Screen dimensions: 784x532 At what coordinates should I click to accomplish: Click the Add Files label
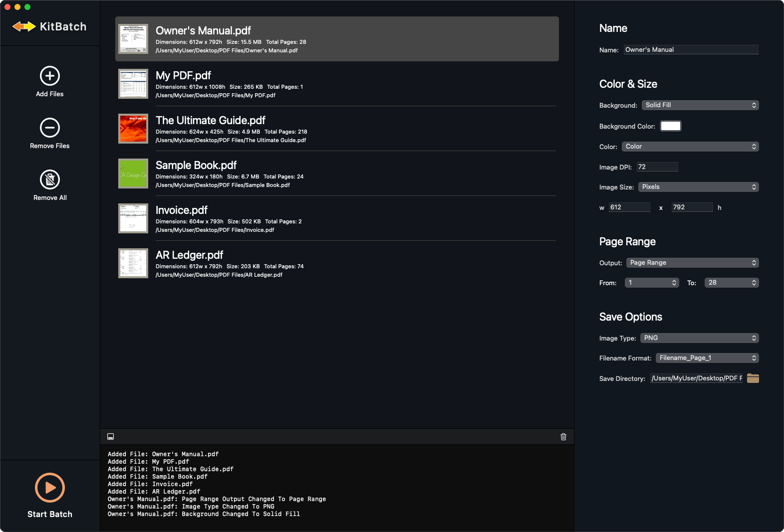(50, 94)
